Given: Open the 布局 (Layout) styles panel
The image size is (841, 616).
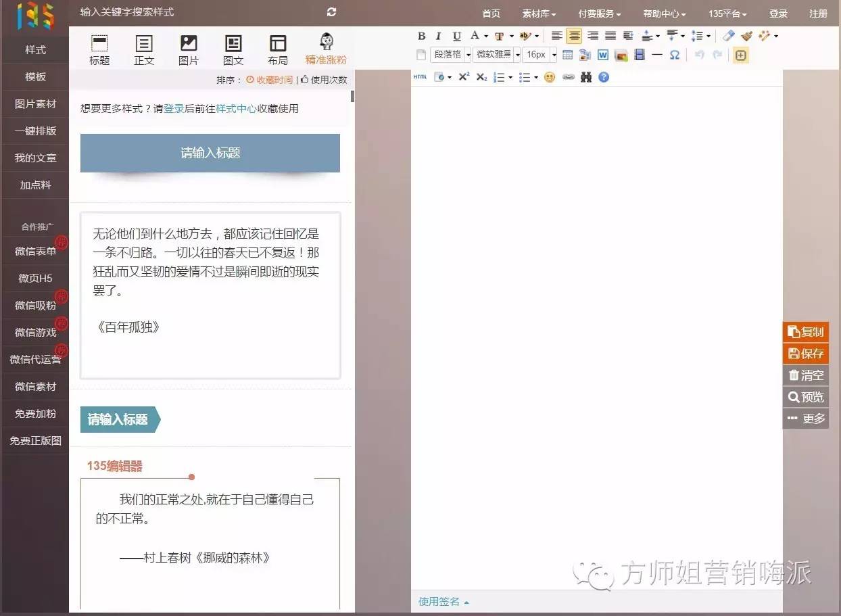Looking at the screenshot, I should (277, 49).
